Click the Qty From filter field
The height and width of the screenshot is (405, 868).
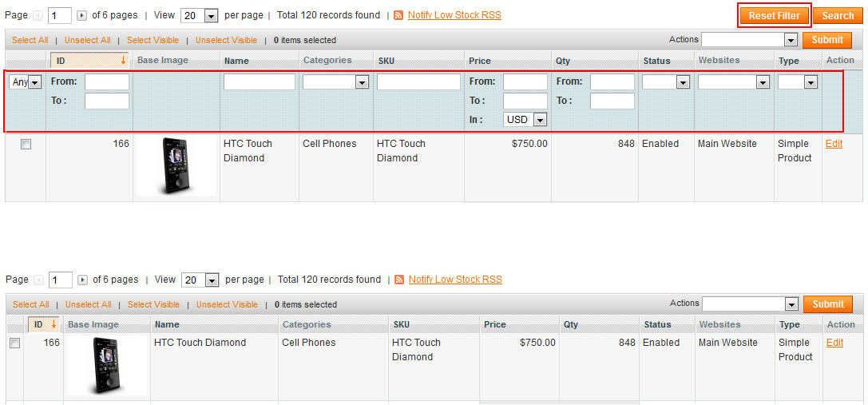(x=612, y=82)
